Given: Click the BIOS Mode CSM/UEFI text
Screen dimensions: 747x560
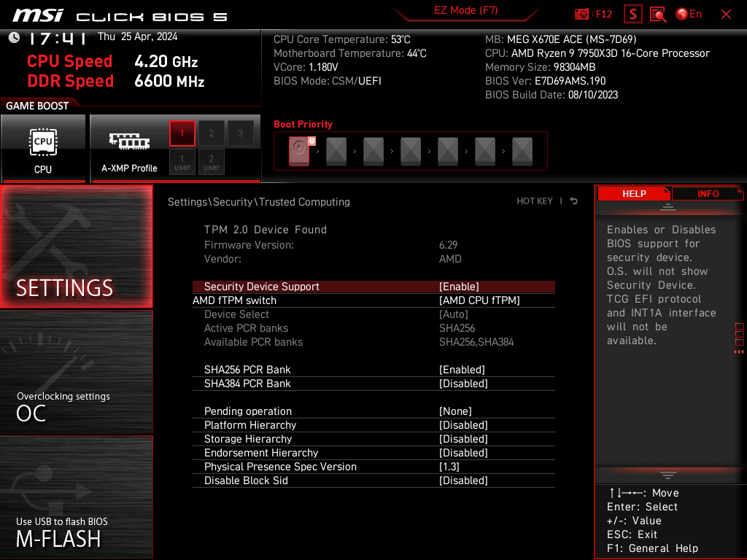Looking at the screenshot, I should pyautogui.click(x=328, y=81).
